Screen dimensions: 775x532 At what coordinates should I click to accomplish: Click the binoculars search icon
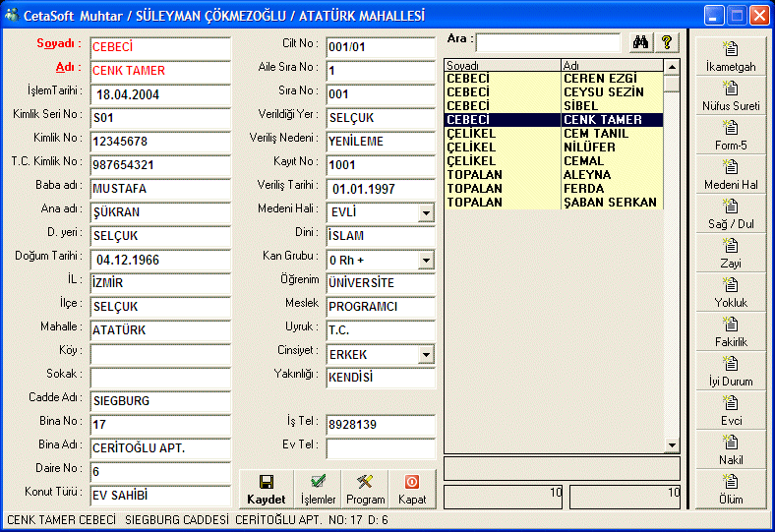click(639, 42)
